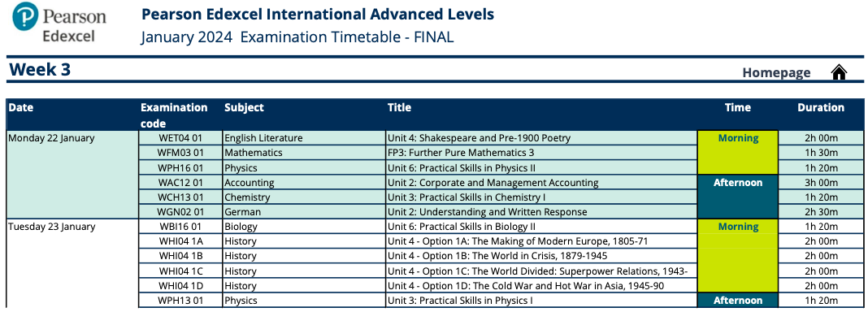The width and height of the screenshot is (868, 312).
Task: Click the History Option 1B title cell
Action: coord(541,256)
